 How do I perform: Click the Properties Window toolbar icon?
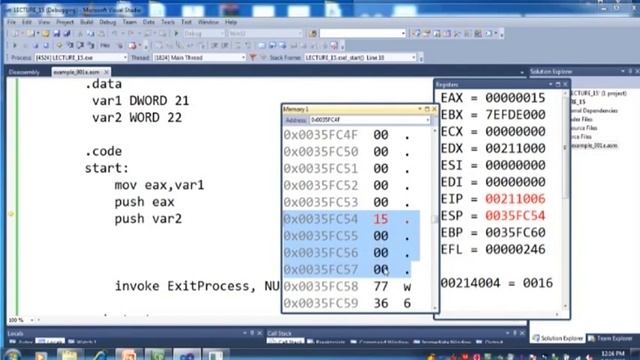click(x=427, y=34)
